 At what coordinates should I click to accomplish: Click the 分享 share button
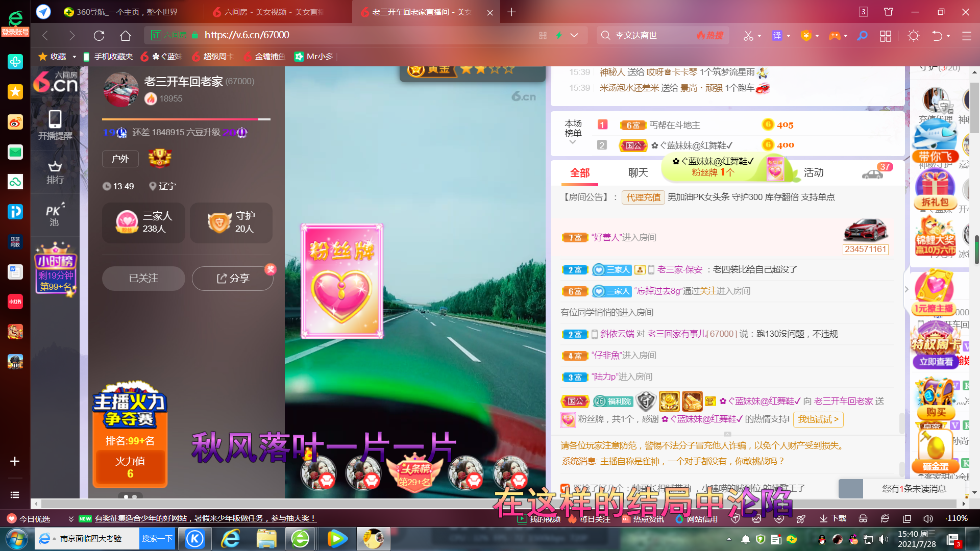coord(233,279)
